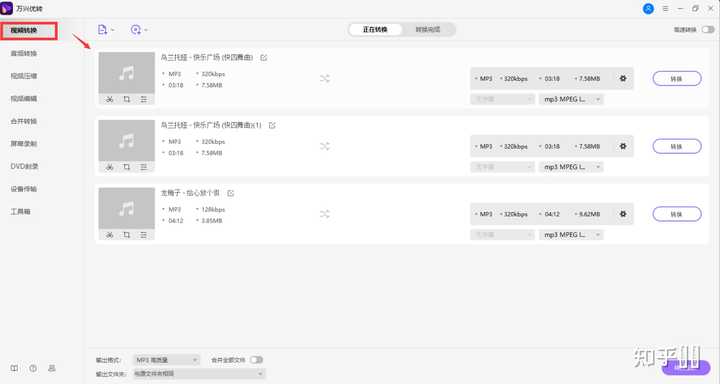Click the 3.85MB source size text
This screenshot has height=384, width=720.
point(212,221)
